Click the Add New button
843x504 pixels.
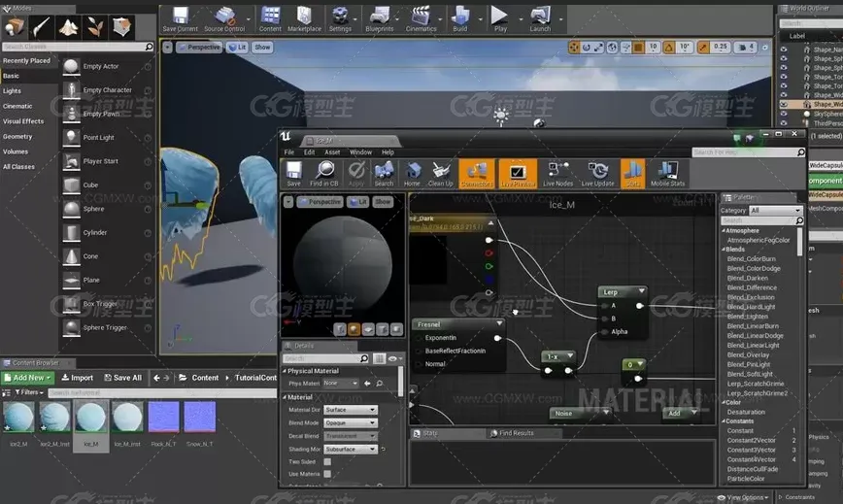28,378
